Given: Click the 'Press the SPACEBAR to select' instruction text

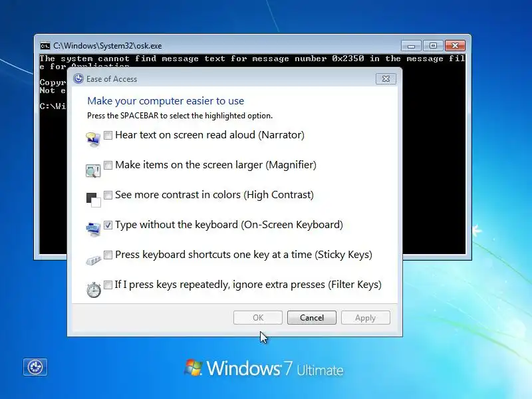Looking at the screenshot, I should click(x=180, y=116).
